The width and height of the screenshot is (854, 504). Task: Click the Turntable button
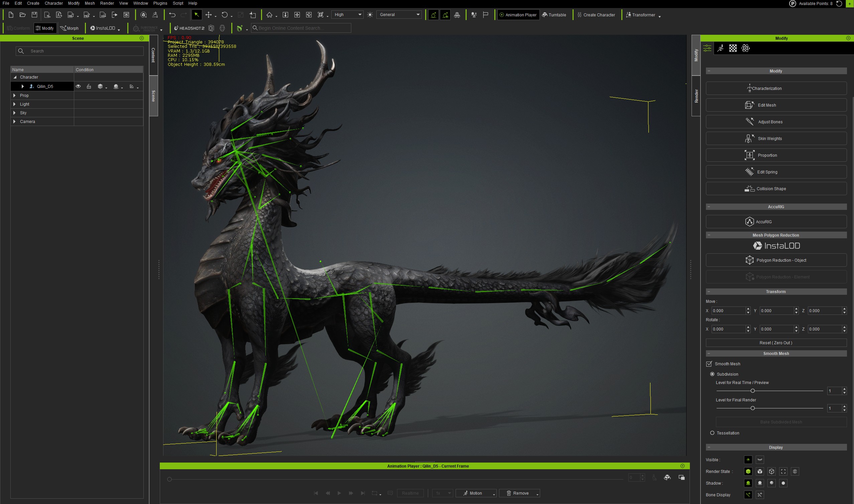554,15
